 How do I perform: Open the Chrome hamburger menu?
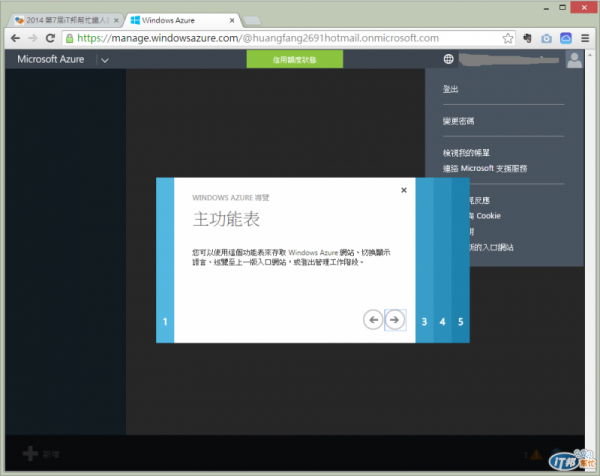[585, 38]
